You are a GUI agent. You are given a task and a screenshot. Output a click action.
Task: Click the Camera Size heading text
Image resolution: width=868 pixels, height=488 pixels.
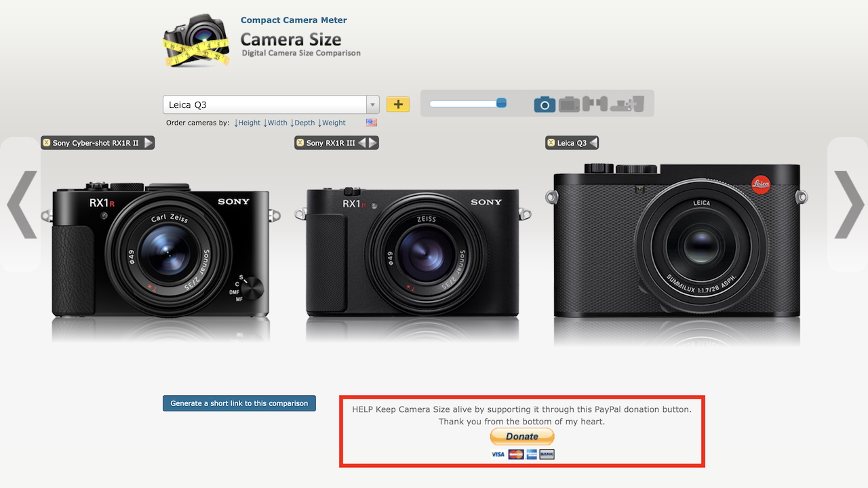coord(291,39)
